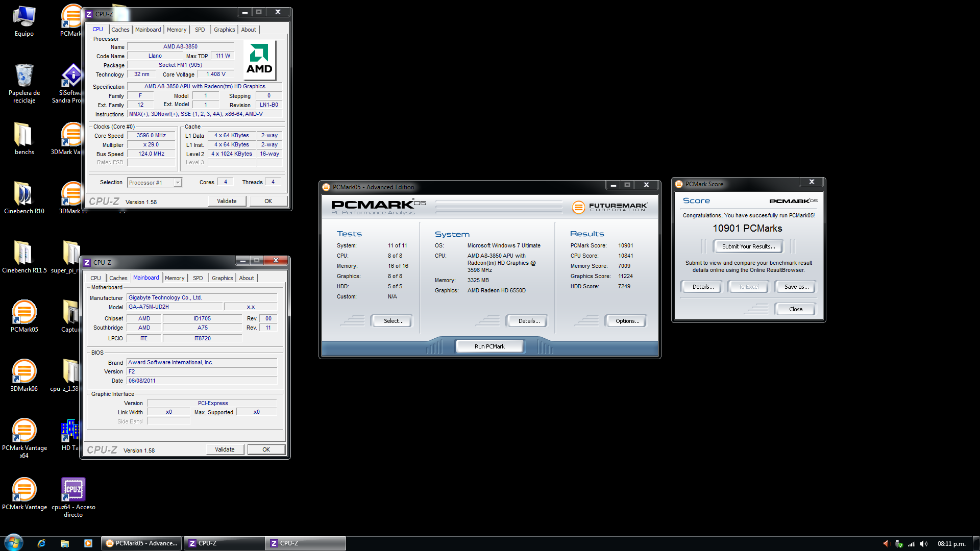Open super_pi folder icon

click(65, 257)
